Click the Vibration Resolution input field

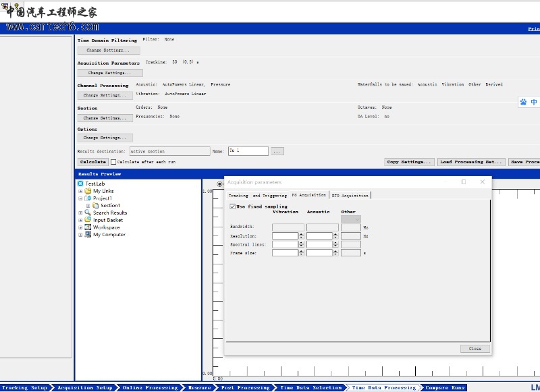pyautogui.click(x=285, y=235)
